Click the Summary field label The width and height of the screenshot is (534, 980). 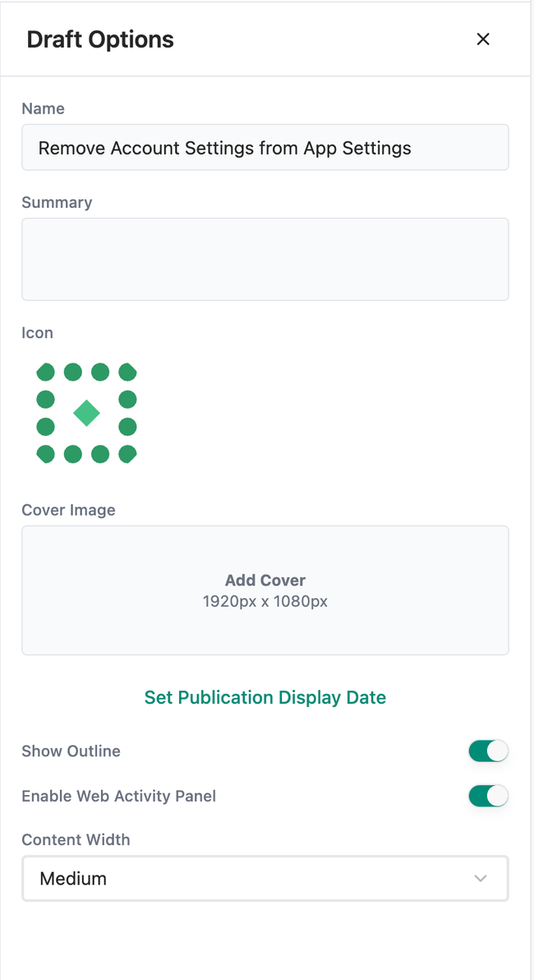[x=57, y=202]
